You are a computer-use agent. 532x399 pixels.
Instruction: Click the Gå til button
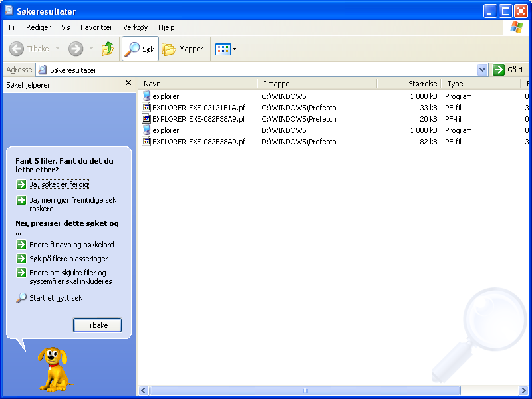[508, 70]
